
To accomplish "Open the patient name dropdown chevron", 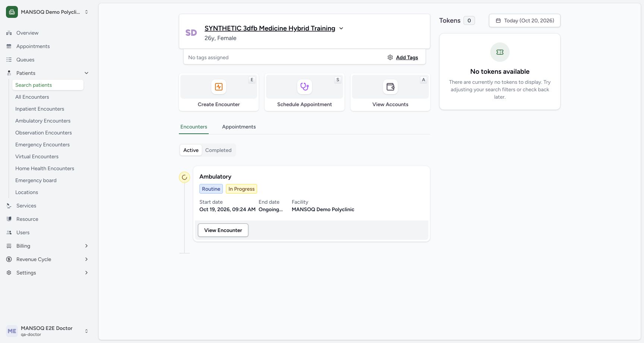I will [x=341, y=28].
